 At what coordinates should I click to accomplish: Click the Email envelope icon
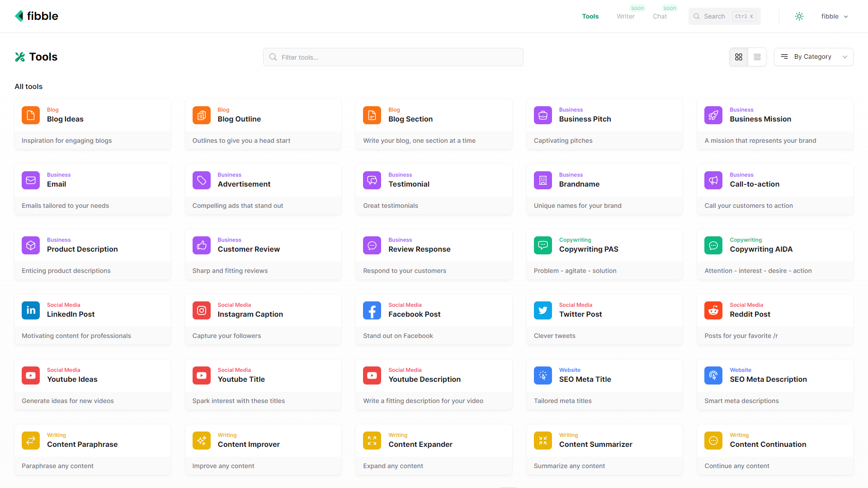tap(31, 180)
